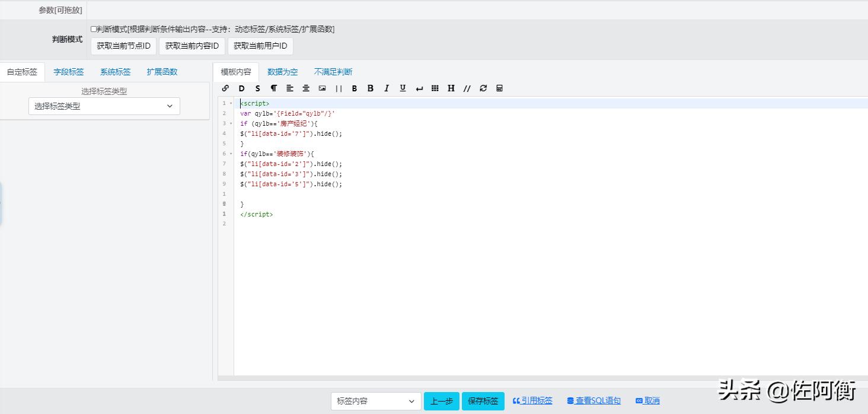Toggle bold formatting in the editor toolbar
The height and width of the screenshot is (414, 868).
tap(354, 88)
